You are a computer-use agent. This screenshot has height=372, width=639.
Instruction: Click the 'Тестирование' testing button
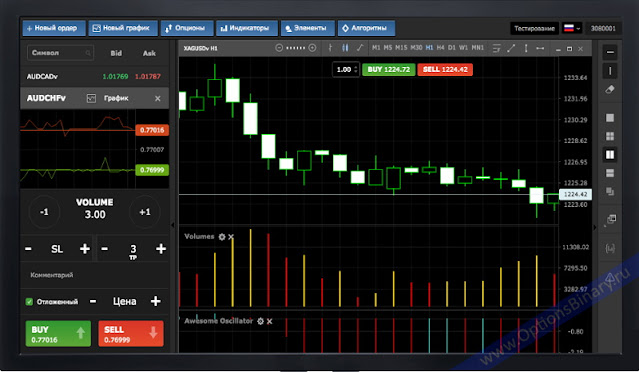pos(534,28)
